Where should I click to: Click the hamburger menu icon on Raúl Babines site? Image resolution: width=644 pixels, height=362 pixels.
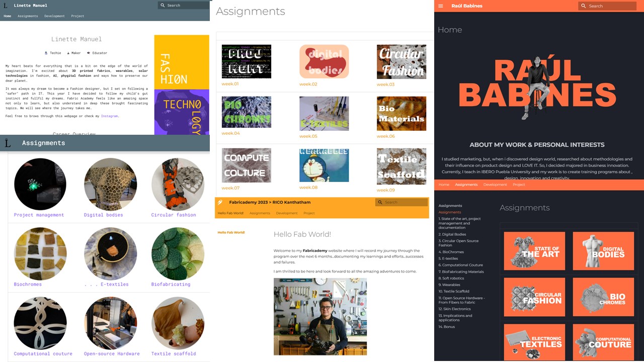pos(441,6)
